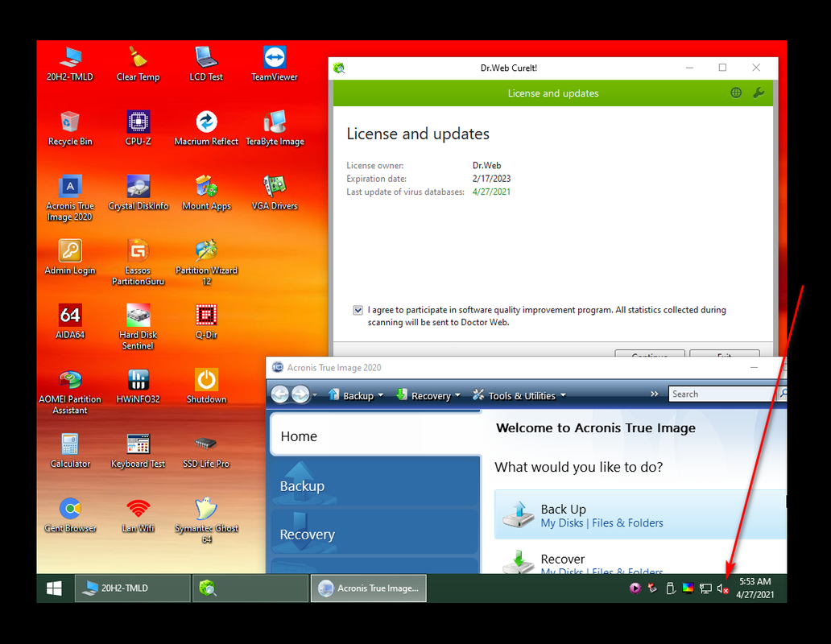Viewport: 831px width, 644px height.
Task: Click the Back Up My Disks link
Action: coord(562,523)
